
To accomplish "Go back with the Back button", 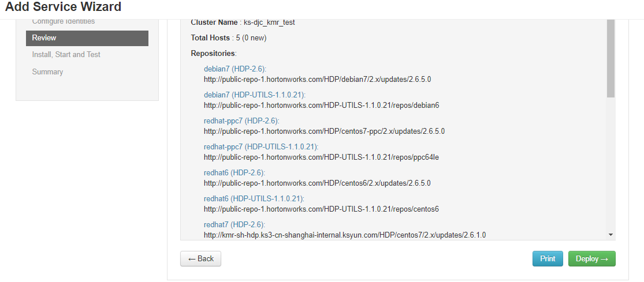I will pyautogui.click(x=200, y=258).
